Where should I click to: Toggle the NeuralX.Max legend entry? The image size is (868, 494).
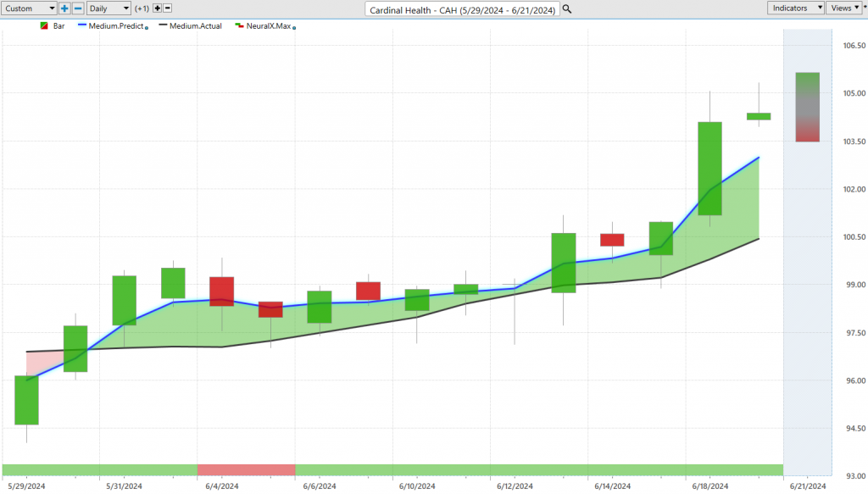point(263,26)
